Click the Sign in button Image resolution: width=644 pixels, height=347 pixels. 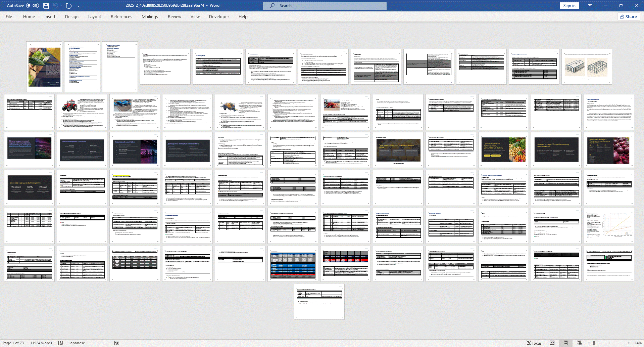[569, 6]
